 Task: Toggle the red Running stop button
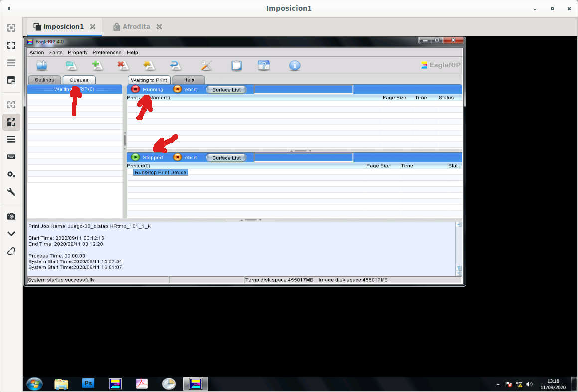coord(135,89)
